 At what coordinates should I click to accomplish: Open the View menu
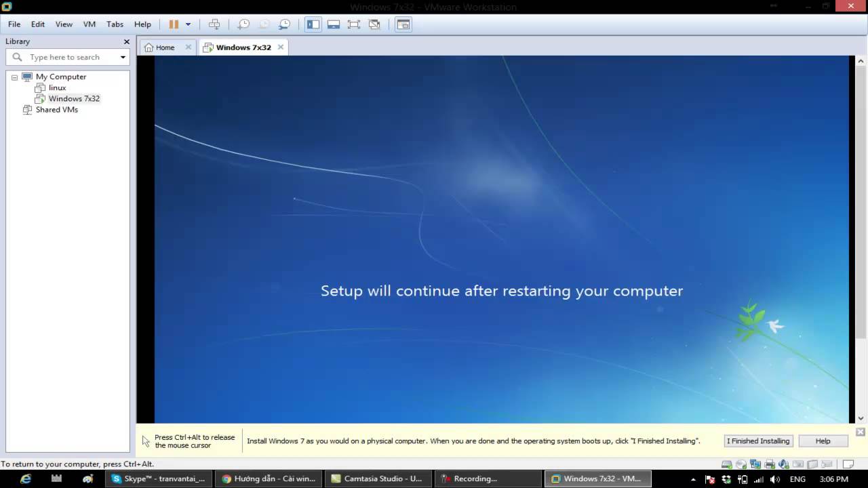64,24
